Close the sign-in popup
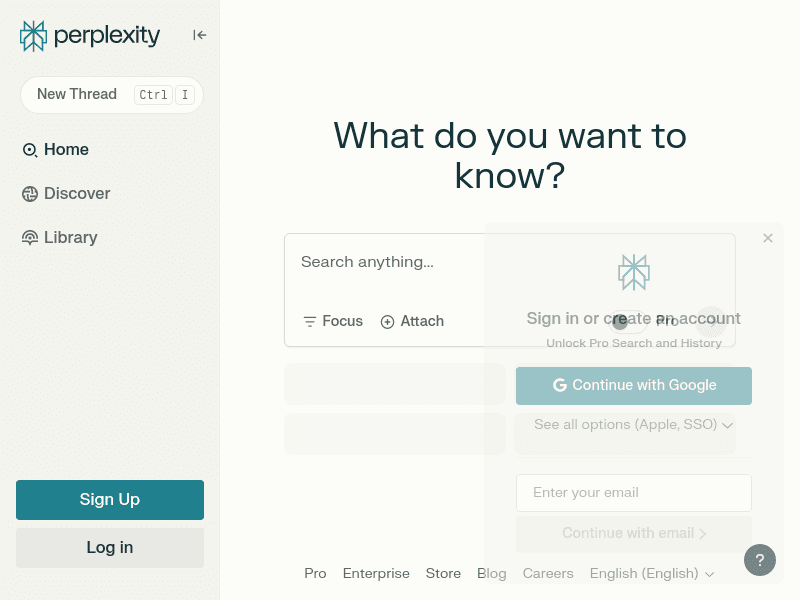Image resolution: width=800 pixels, height=600 pixels. (768, 238)
